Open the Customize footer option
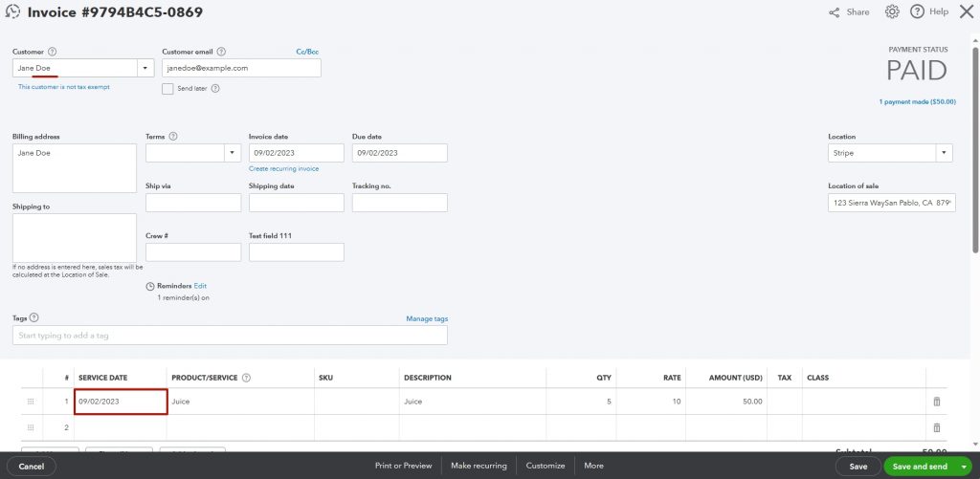Image resolution: width=980 pixels, height=479 pixels. click(545, 466)
